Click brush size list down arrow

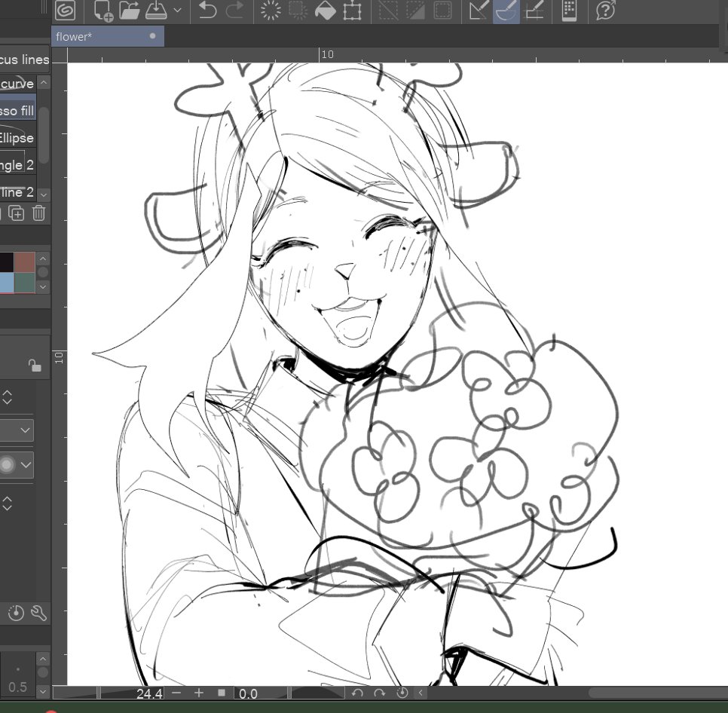pyautogui.click(x=43, y=692)
